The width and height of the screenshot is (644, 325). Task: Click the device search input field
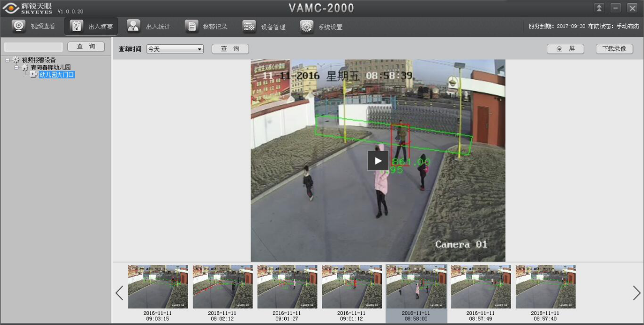click(x=33, y=47)
